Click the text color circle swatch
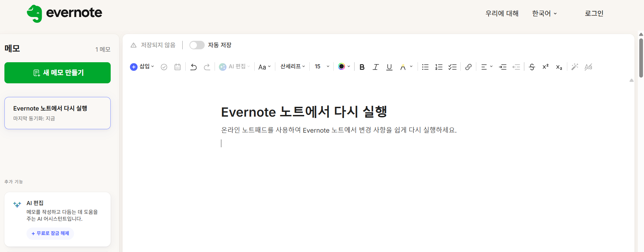The height and width of the screenshot is (252, 644). (342, 67)
